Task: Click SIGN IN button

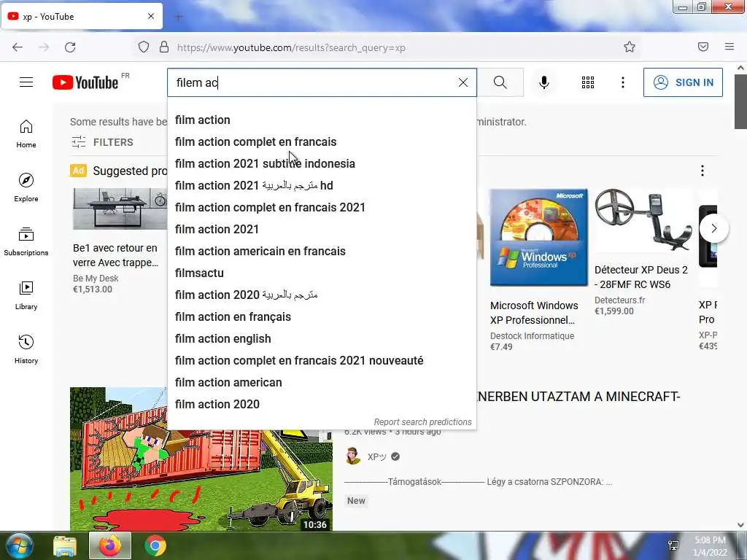Action: tap(683, 82)
